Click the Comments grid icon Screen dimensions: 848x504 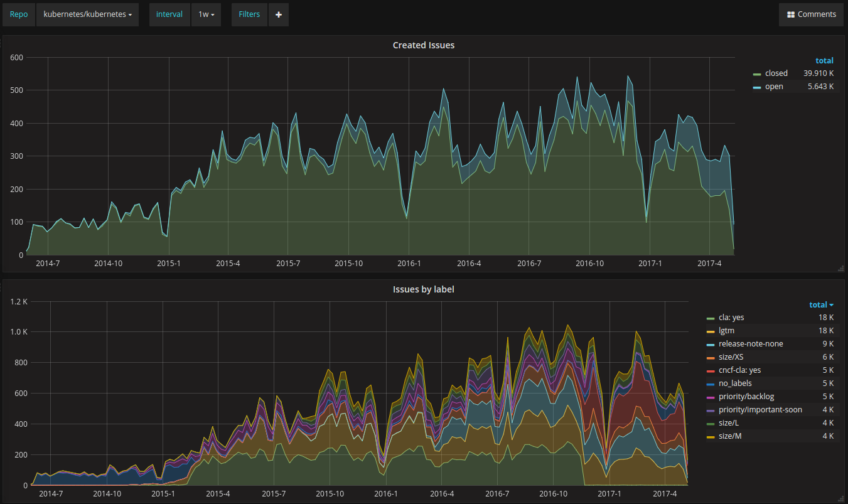791,14
